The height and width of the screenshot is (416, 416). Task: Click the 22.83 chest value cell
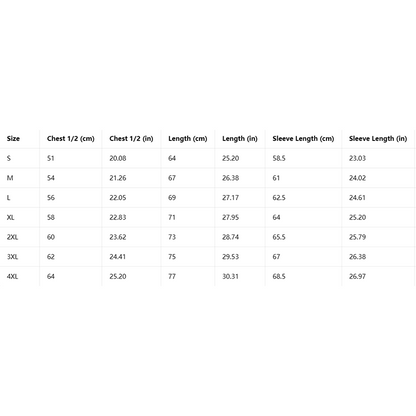118,217
